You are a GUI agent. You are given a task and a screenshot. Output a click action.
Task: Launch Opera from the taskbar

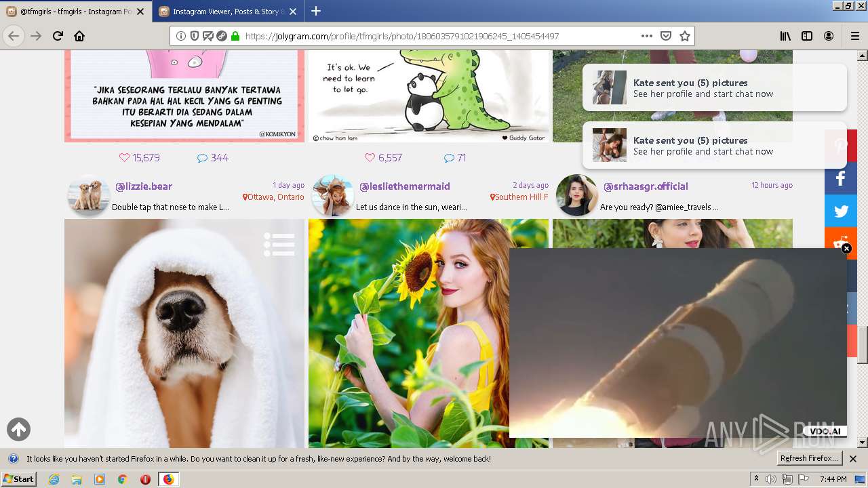(145, 479)
